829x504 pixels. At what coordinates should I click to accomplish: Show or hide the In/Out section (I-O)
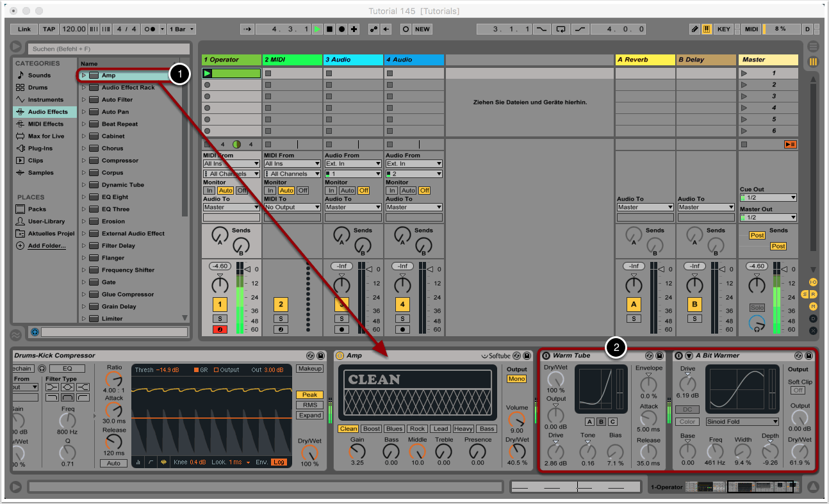pos(813,282)
